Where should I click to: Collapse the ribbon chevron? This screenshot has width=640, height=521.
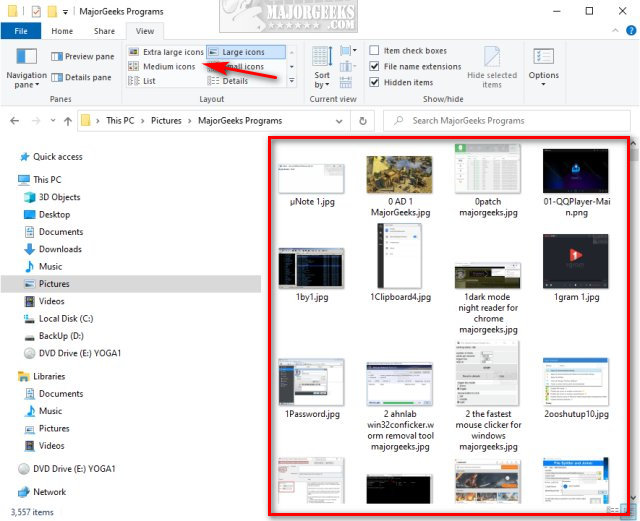pyautogui.click(x=615, y=31)
